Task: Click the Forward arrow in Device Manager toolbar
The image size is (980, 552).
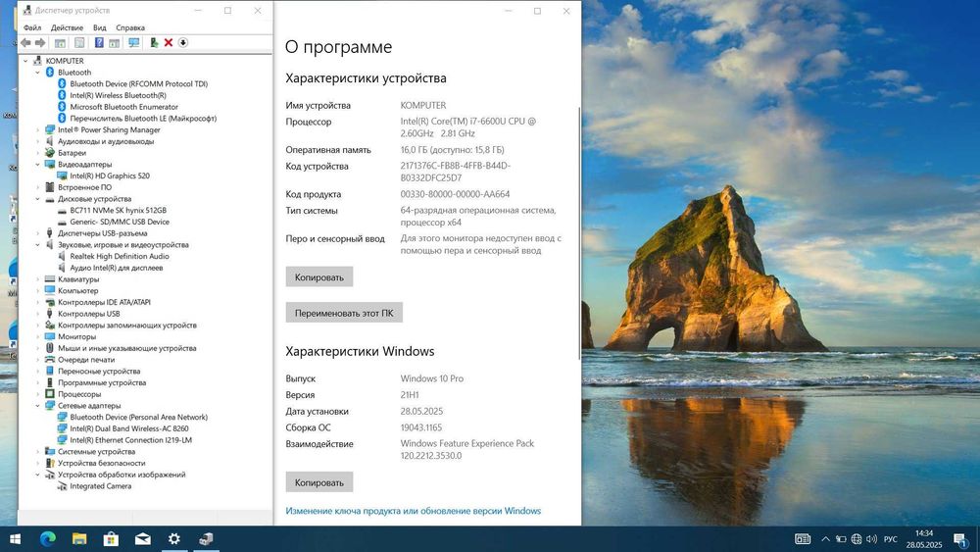Action: pyautogui.click(x=40, y=42)
